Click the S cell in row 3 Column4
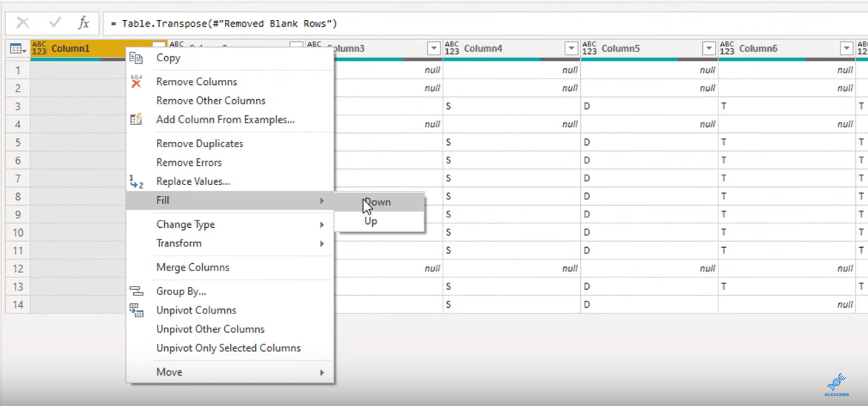Viewport: 868px width, 406px height. coord(511,106)
